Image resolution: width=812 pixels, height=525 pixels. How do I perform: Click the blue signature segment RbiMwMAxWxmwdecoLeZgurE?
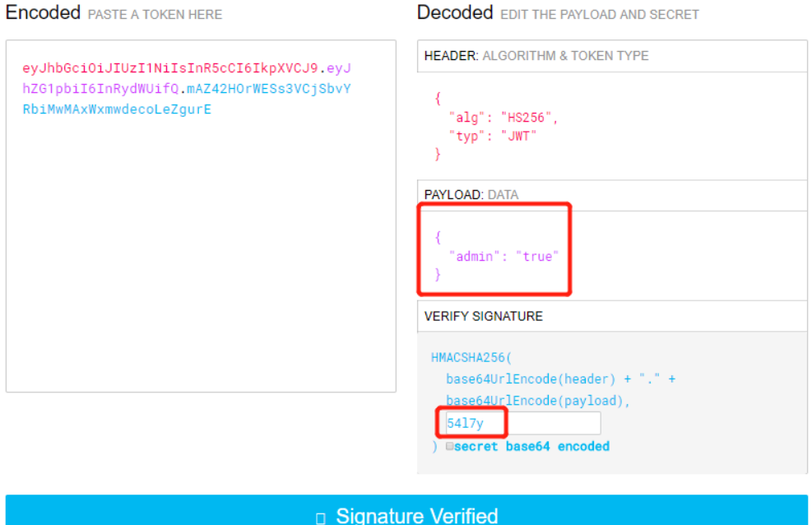click(x=117, y=109)
